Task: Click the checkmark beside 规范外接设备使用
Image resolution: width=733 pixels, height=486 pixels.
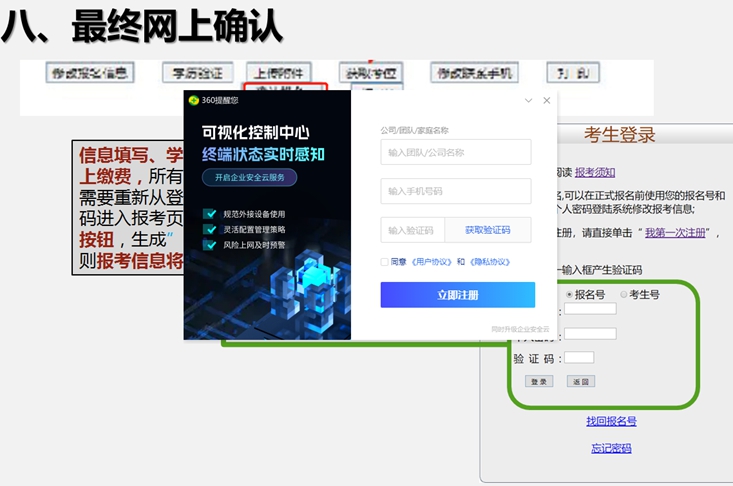Action: tap(209, 214)
